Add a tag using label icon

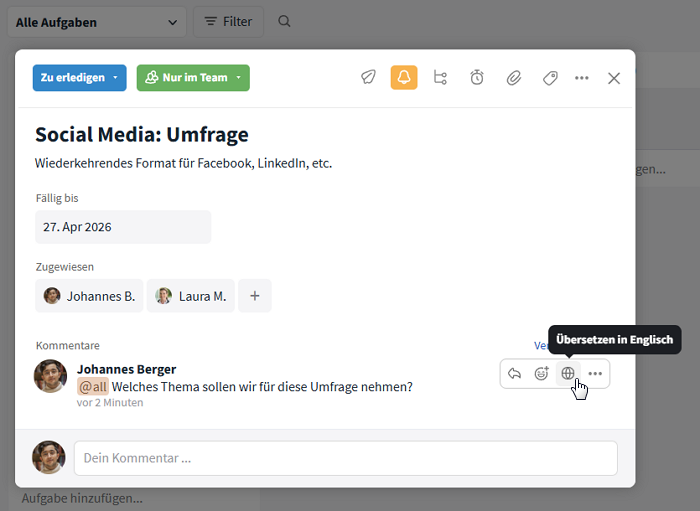click(x=549, y=78)
